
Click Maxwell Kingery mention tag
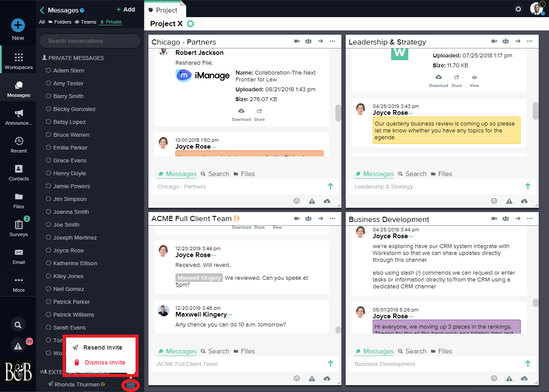coord(199,278)
